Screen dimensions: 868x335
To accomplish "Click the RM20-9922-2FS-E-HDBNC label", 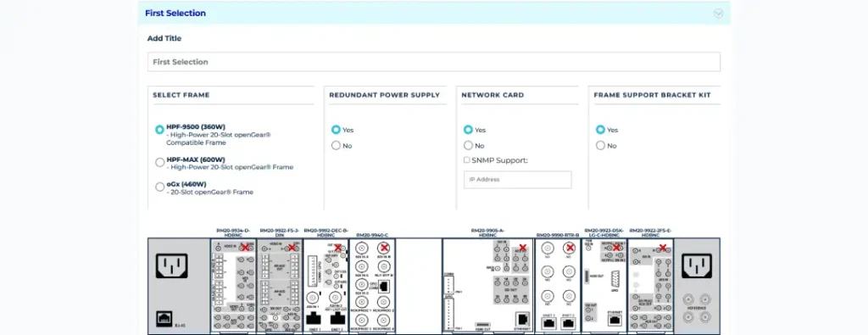I will pos(650,232).
